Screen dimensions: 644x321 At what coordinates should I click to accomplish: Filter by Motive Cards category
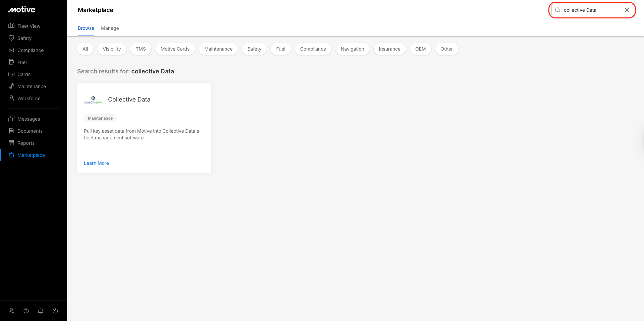pos(175,49)
